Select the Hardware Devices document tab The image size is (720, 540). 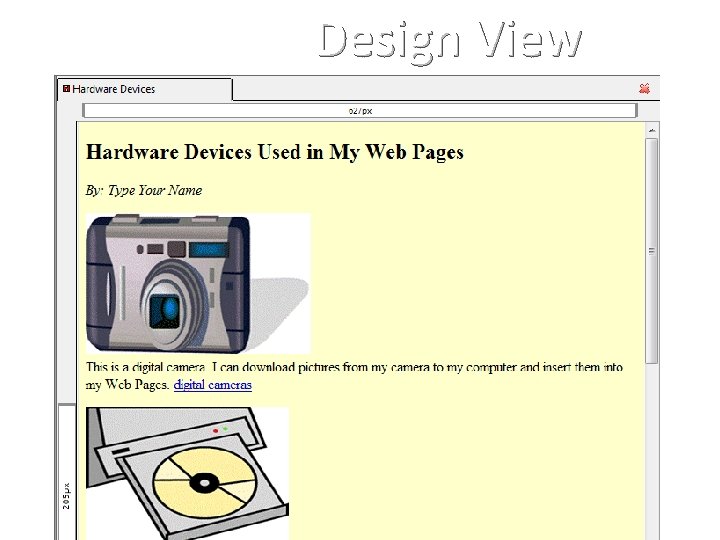pos(145,89)
